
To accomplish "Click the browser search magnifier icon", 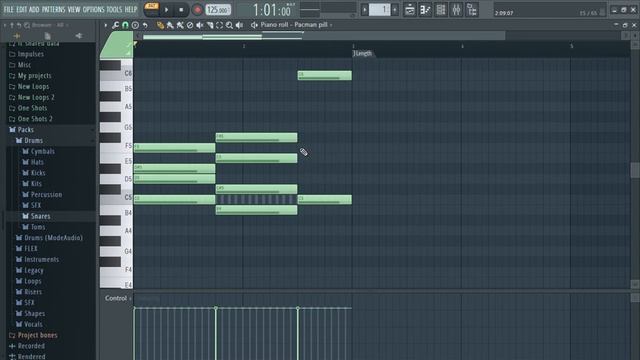I will (27, 25).
